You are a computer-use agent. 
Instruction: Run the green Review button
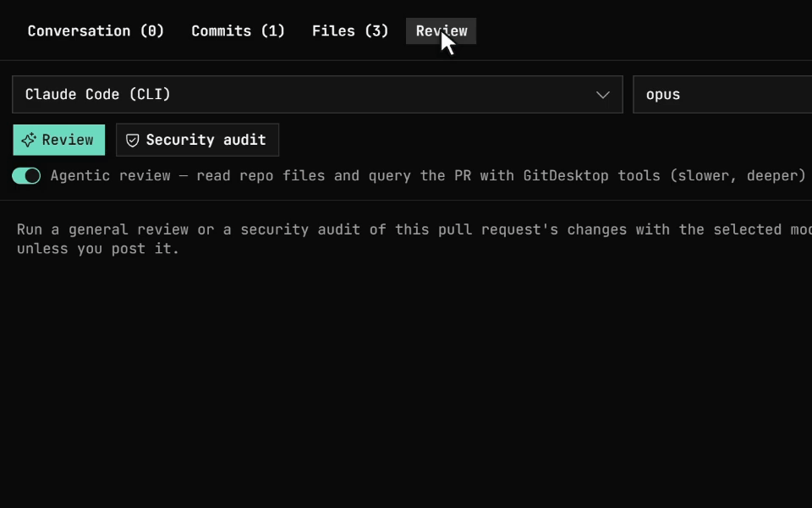[x=59, y=140]
